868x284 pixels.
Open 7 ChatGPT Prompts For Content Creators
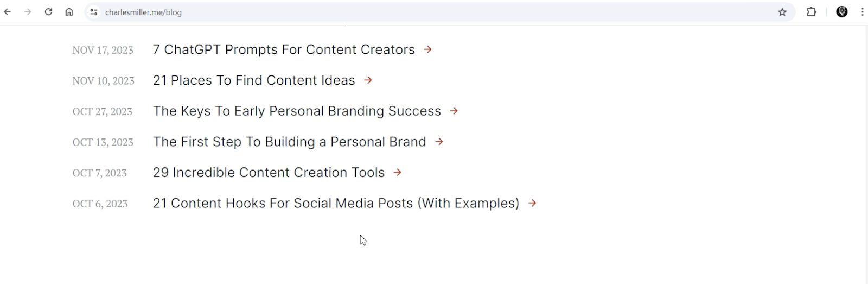284,49
